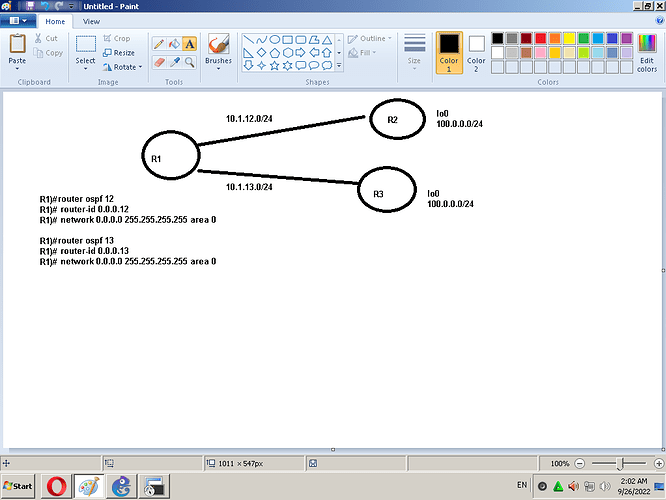Choose the Diamond shape
The height and width of the screenshot is (500, 666).
click(x=262, y=53)
